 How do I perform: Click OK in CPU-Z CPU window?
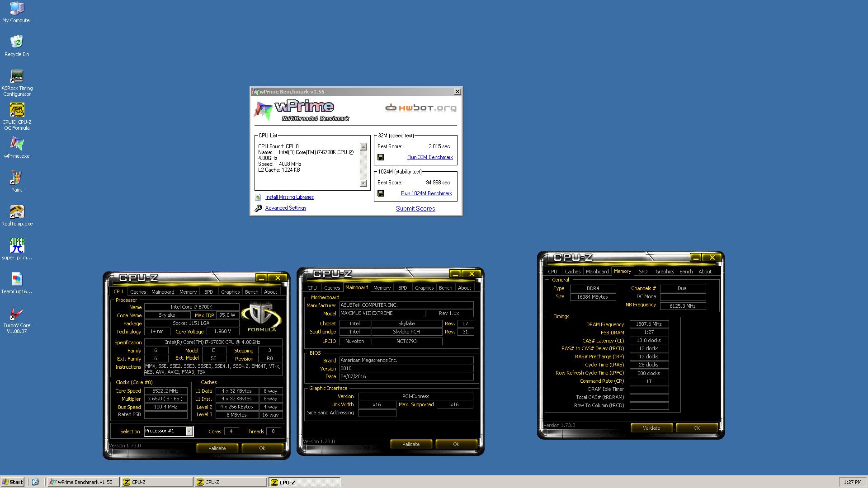262,448
